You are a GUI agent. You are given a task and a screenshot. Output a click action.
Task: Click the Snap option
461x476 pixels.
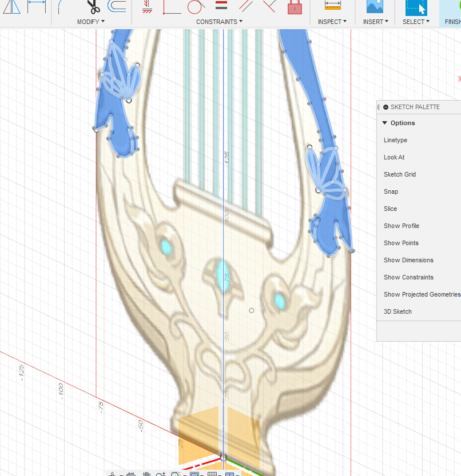pos(391,191)
